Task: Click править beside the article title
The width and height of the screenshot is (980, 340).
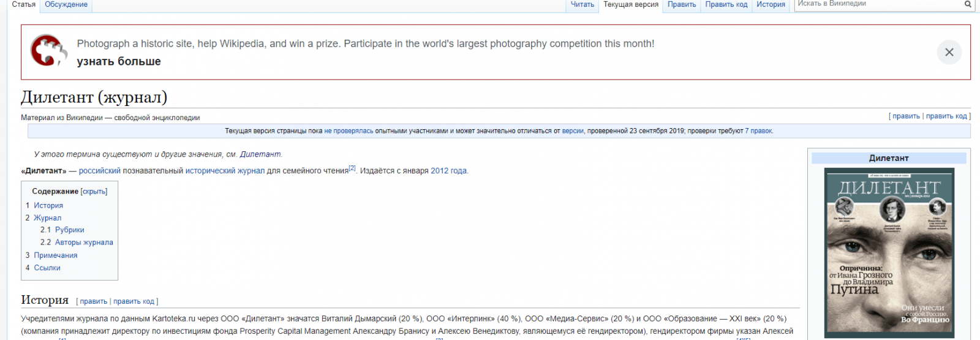Action: [x=906, y=116]
